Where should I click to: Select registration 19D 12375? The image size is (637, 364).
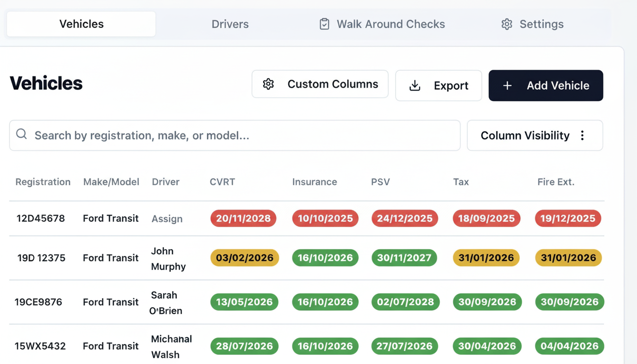[41, 258]
